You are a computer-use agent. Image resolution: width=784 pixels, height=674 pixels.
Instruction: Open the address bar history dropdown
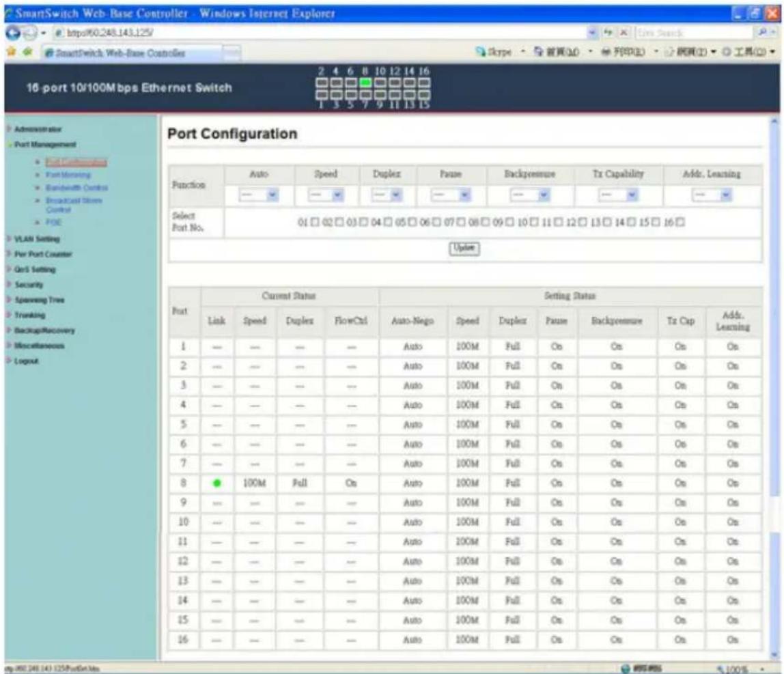(x=593, y=33)
